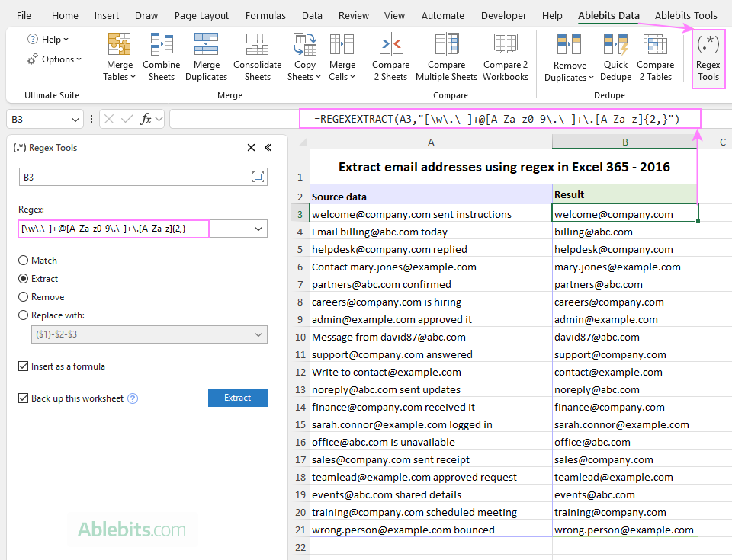Screen dimensions: 732x560
Task: Select the Extract radio option
Action: [x=24, y=279]
